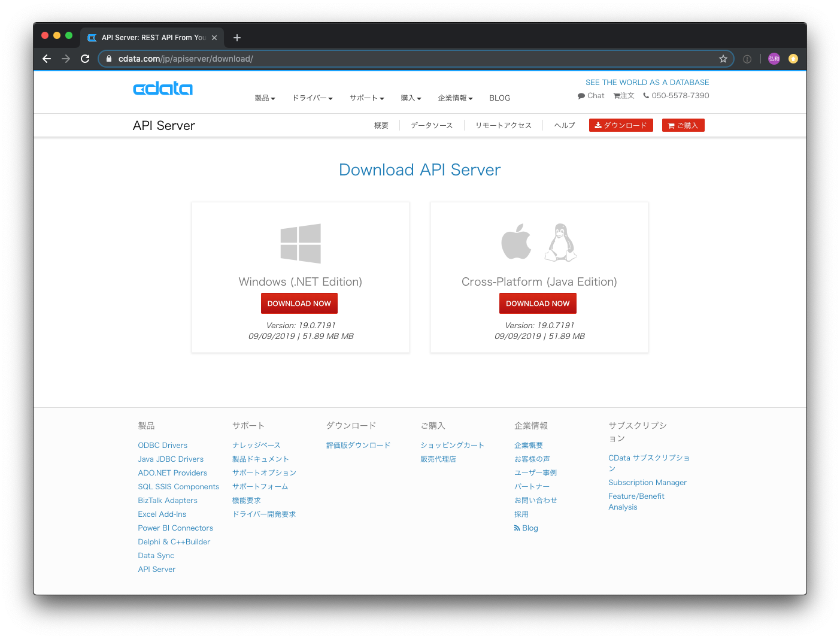Select the Windows logo icon
The height and width of the screenshot is (639, 840).
click(x=300, y=243)
